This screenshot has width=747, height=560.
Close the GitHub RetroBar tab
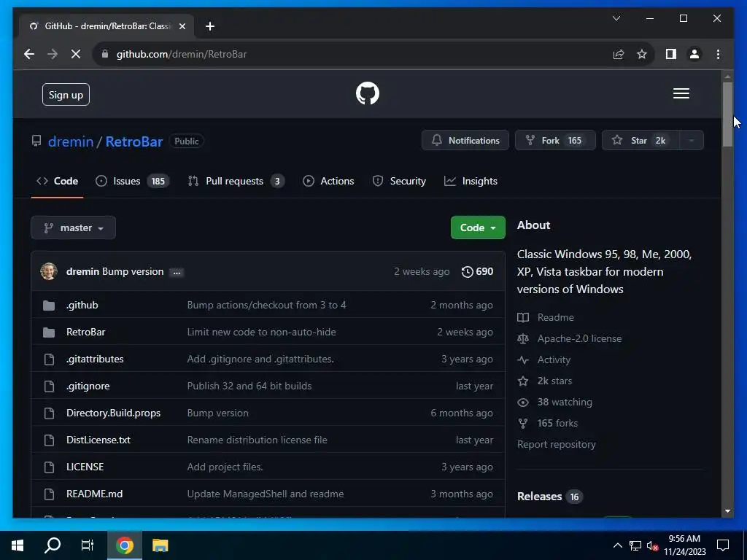[182, 26]
